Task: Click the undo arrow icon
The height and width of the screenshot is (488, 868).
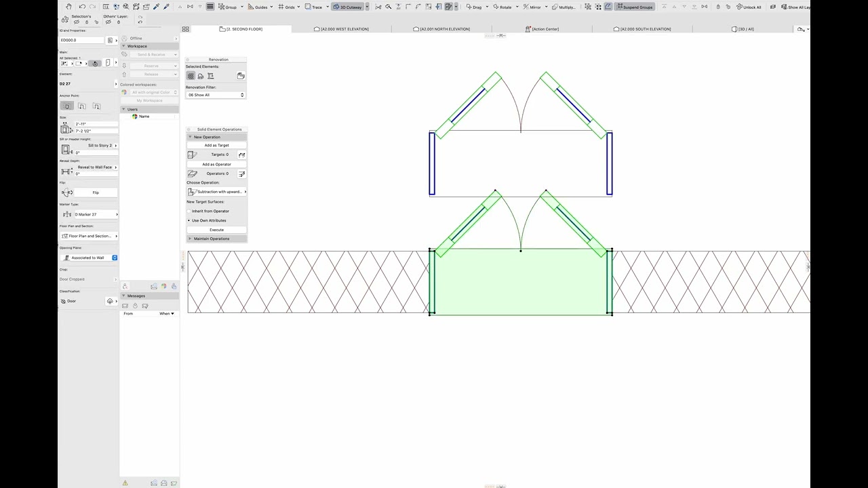Action: coord(82,7)
